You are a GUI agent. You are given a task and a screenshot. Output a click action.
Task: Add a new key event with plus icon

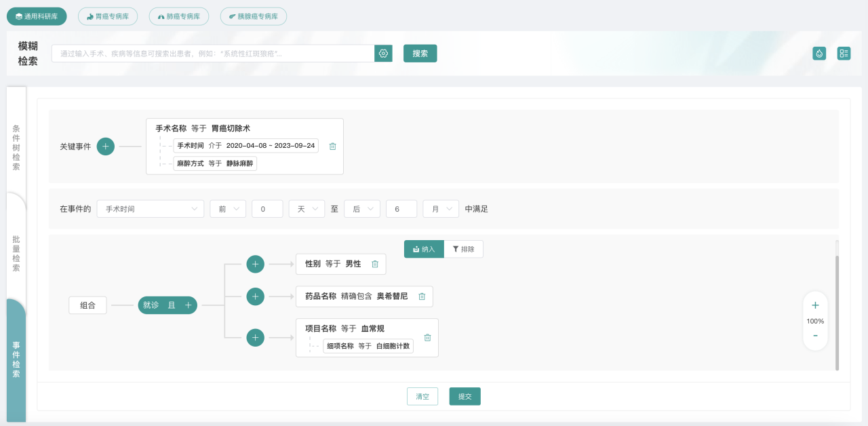point(106,147)
